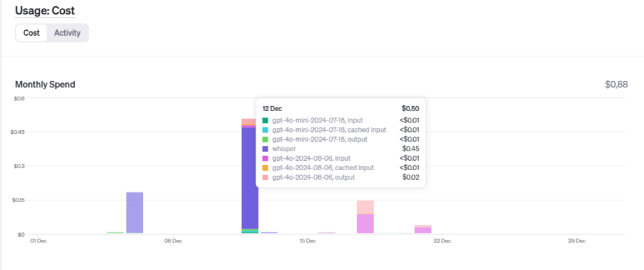
Task: Click the $0,88 monthly total
Action: point(616,85)
